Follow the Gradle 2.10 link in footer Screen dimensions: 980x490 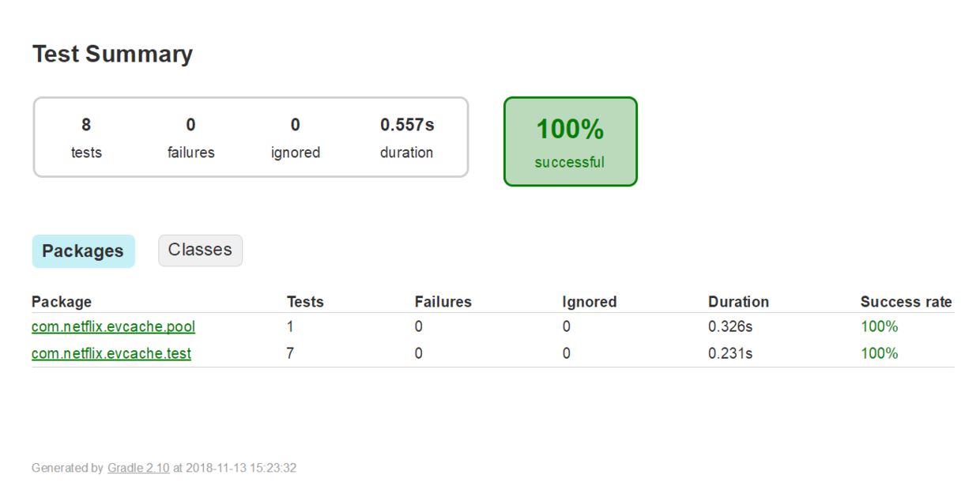(x=138, y=468)
